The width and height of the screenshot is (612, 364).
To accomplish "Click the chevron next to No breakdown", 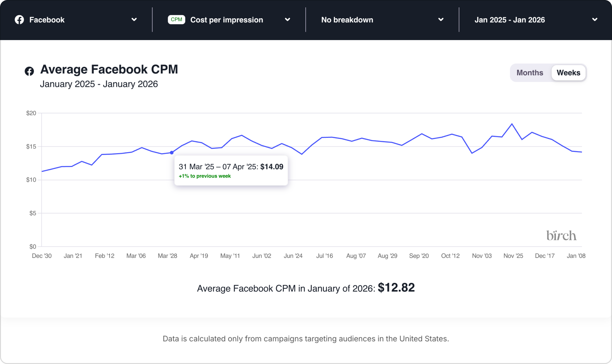I will point(441,20).
